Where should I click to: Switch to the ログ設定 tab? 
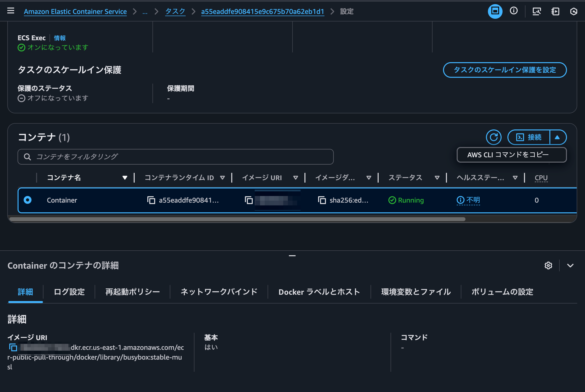(69, 292)
